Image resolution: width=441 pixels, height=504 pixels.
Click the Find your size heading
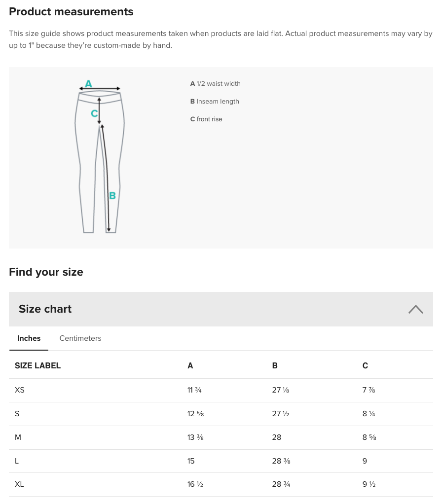46,272
